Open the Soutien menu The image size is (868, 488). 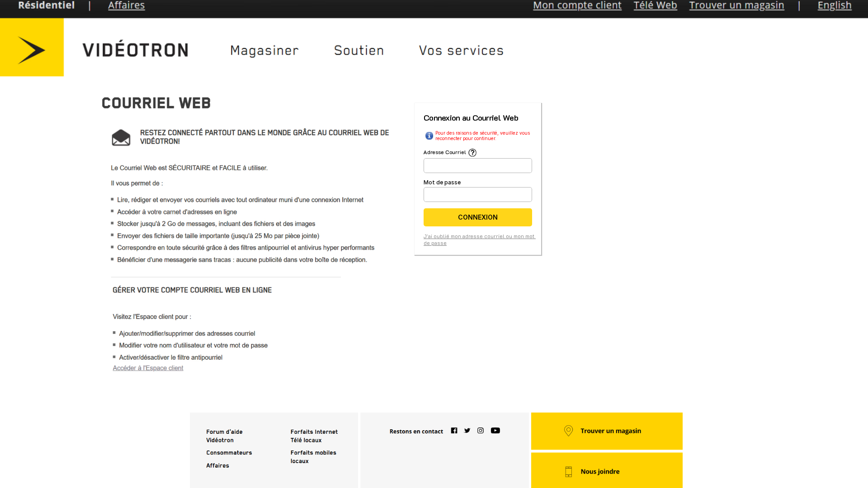click(359, 51)
